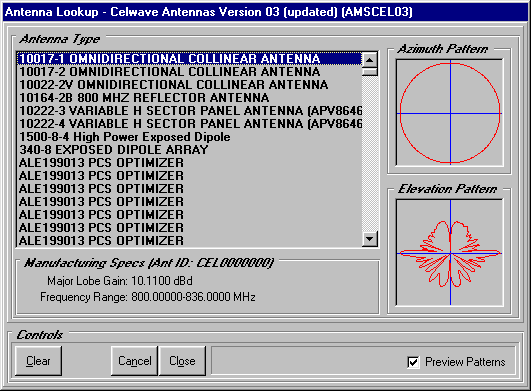Screen dimensions: 531x391
Task: Select 10022-2V Omnidirectional Collinear Antenna entry
Action: [x=189, y=85]
